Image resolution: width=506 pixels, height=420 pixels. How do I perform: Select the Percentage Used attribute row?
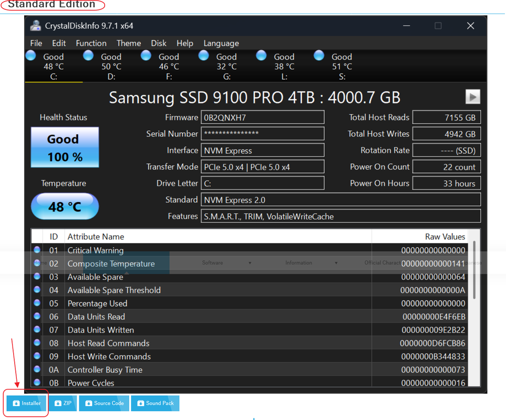pyautogui.click(x=250, y=303)
